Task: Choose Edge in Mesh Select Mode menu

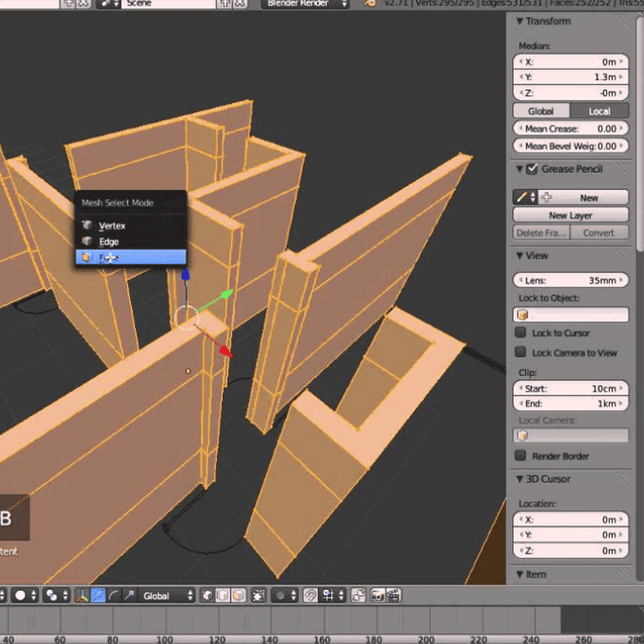Action: click(108, 241)
